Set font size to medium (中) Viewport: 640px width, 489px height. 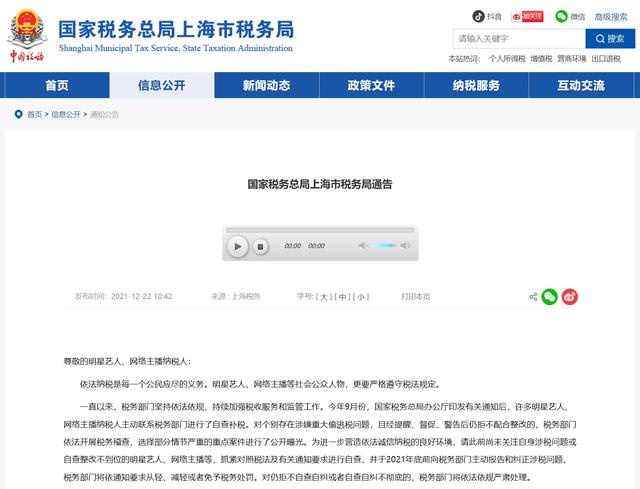(x=342, y=297)
